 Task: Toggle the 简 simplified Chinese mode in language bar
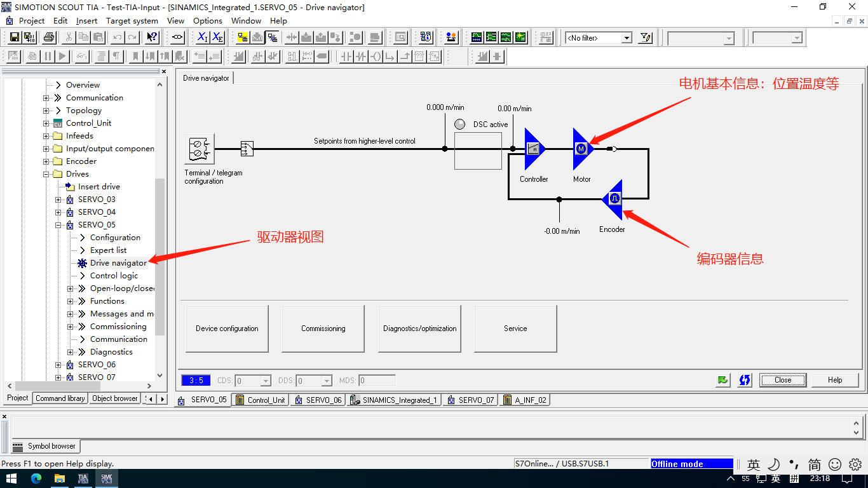coord(815,464)
